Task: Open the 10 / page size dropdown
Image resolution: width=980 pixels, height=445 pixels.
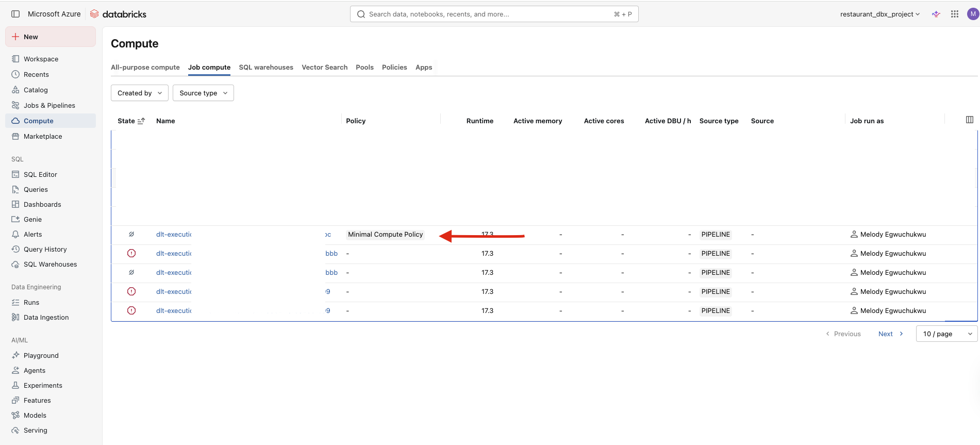Action: click(x=946, y=334)
